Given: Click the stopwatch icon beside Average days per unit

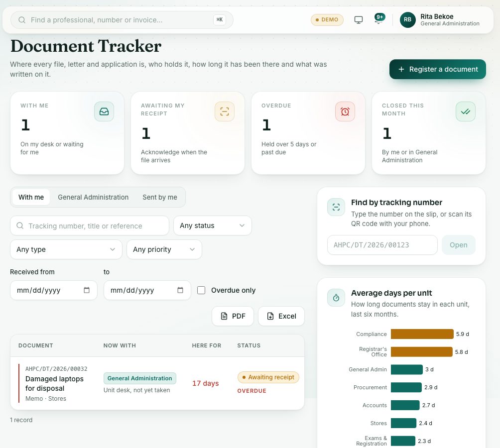Looking at the screenshot, I should (336, 298).
